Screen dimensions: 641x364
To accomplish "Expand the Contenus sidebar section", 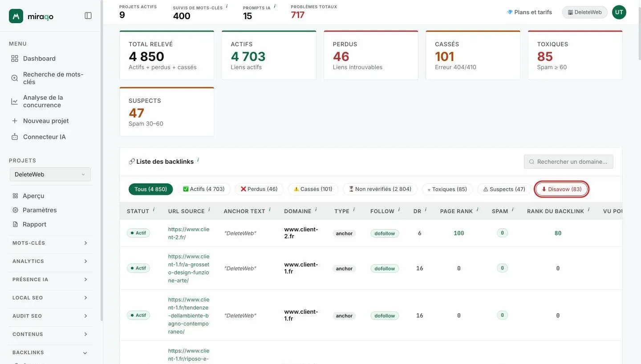I will click(x=50, y=334).
